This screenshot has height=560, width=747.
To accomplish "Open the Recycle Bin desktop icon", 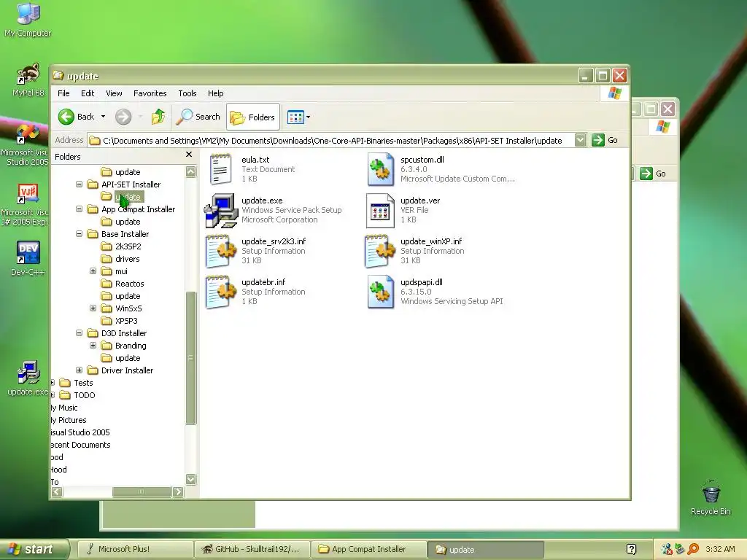I will [x=711, y=497].
